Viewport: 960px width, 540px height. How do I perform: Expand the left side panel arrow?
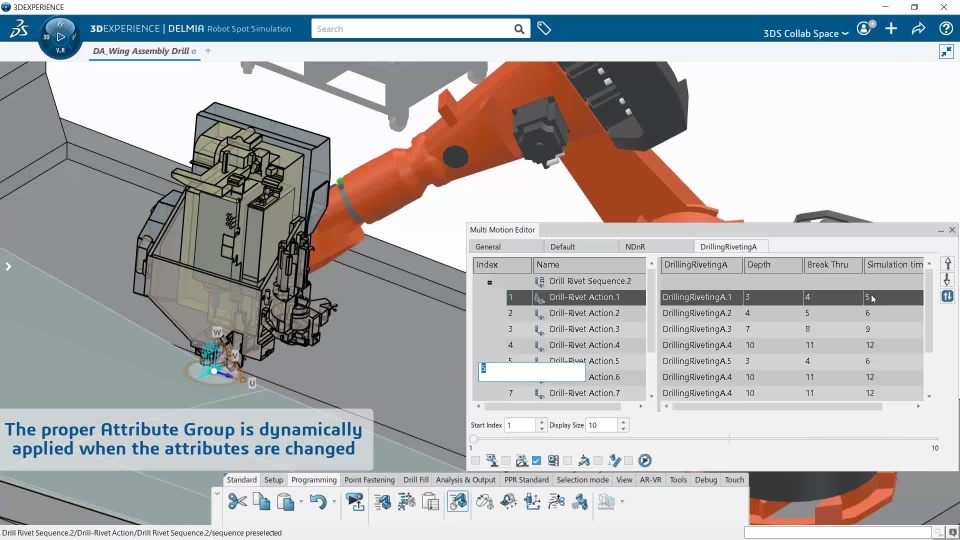tap(8, 266)
